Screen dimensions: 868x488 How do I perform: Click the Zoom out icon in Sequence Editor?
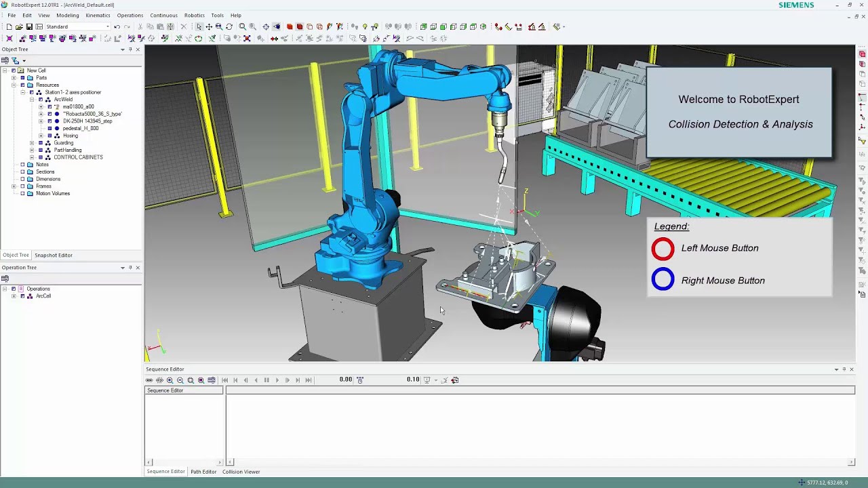pyautogui.click(x=180, y=380)
